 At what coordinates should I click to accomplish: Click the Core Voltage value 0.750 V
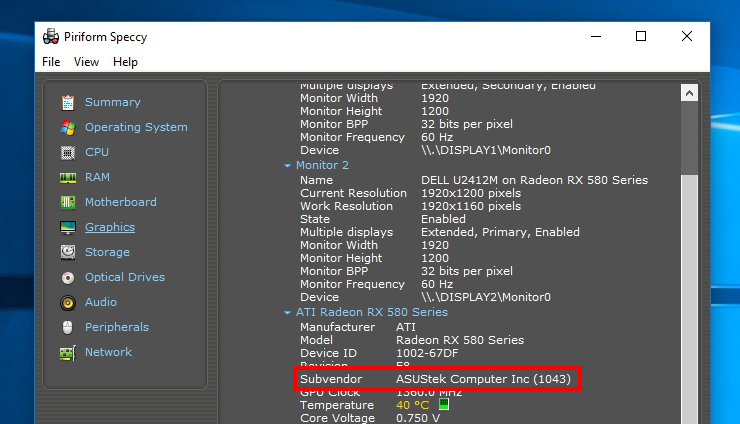(x=418, y=418)
